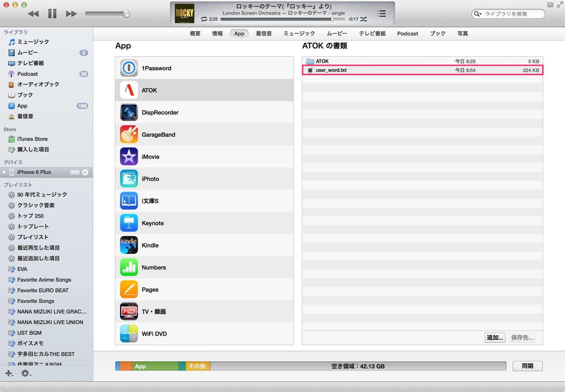Select iPhoto app icon

coord(129,179)
